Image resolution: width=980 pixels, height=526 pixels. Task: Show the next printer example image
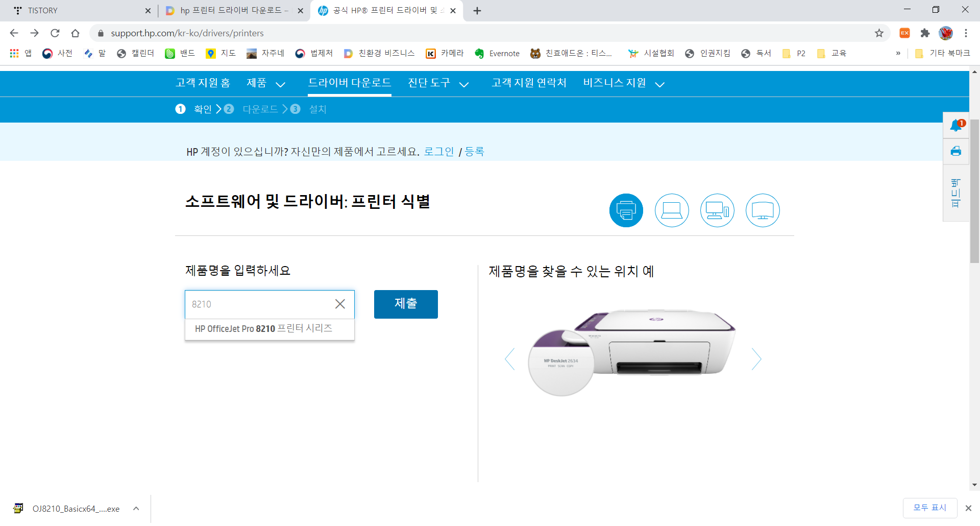tap(756, 359)
